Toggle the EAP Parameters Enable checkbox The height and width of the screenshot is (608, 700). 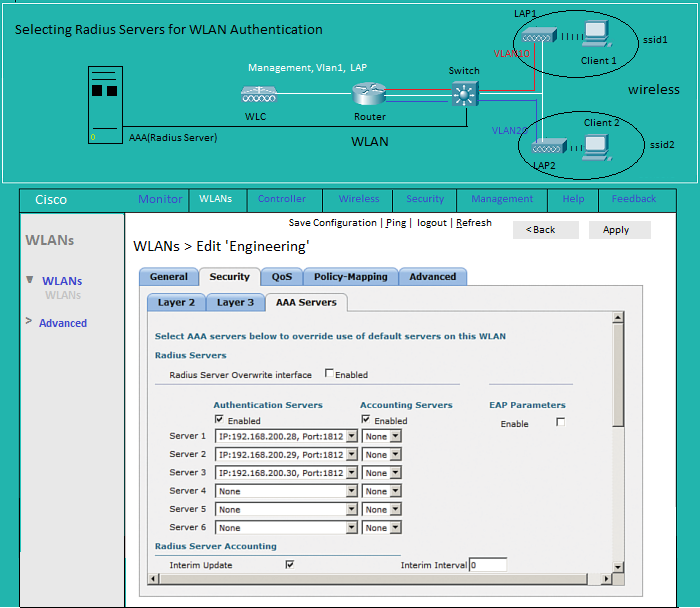560,422
